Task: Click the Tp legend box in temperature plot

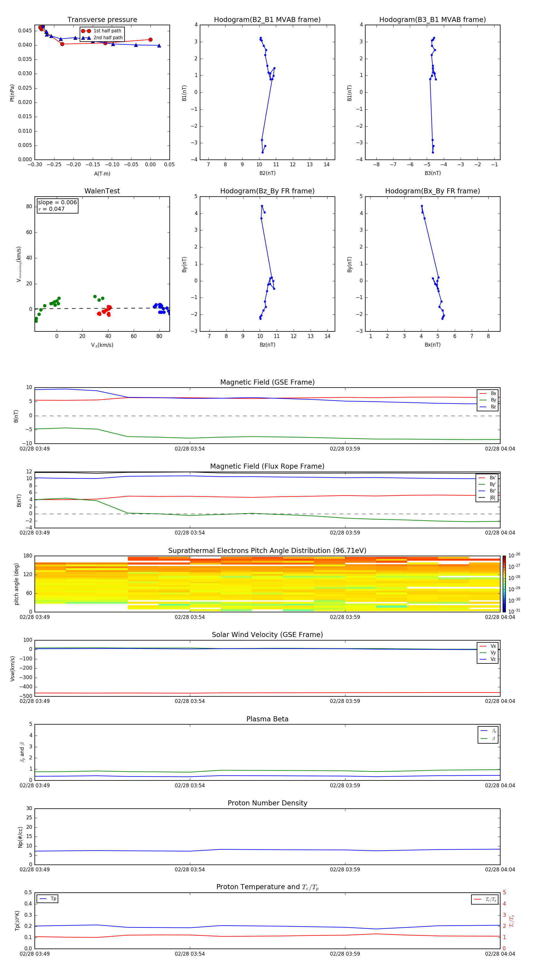Action: 48,899
